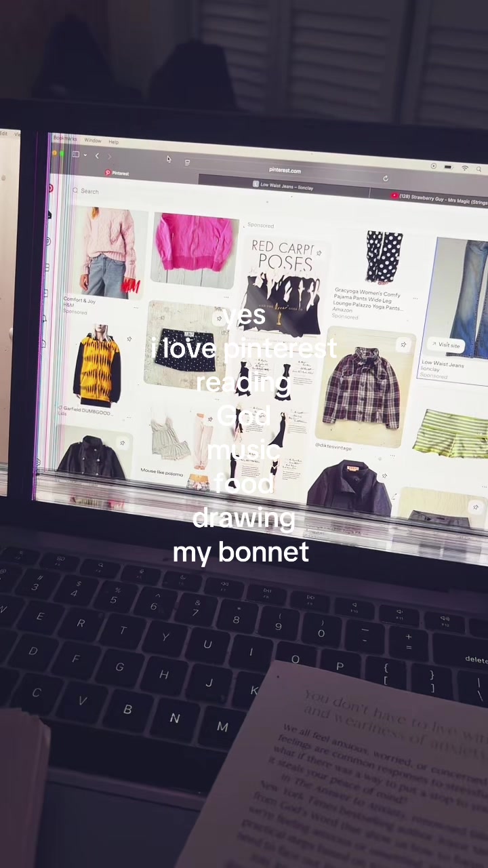Click the Low Waist Jeans Sonclay label

442,367
